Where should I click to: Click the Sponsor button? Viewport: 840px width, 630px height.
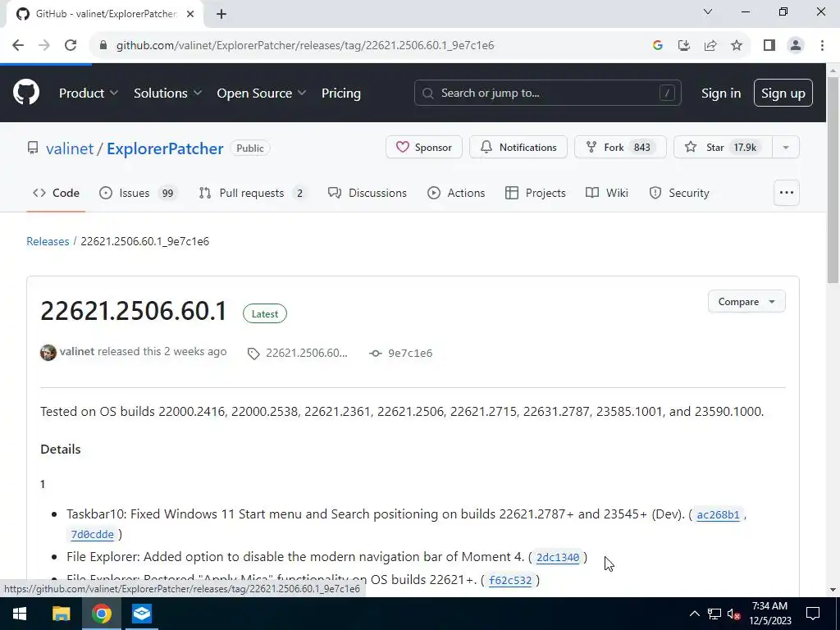click(x=424, y=147)
